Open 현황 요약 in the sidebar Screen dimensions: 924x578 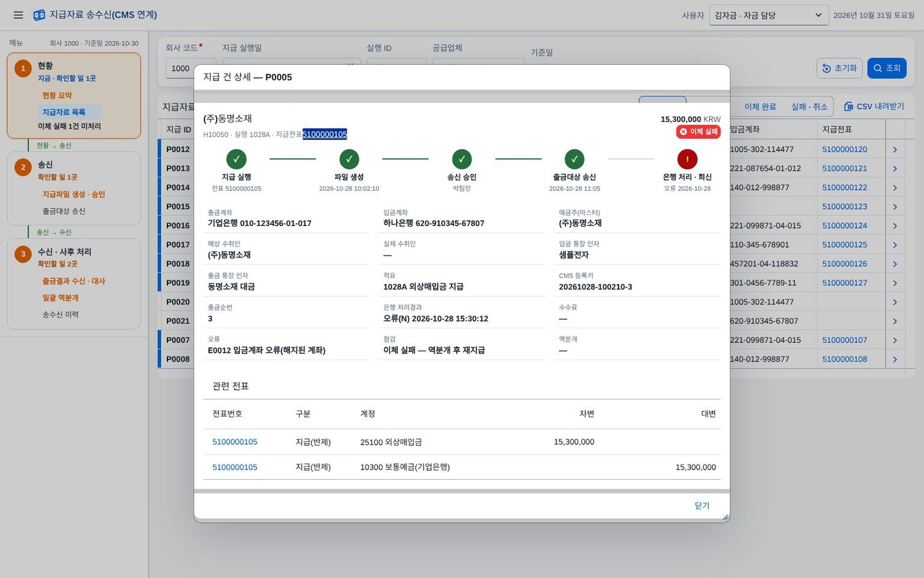pyautogui.click(x=57, y=95)
